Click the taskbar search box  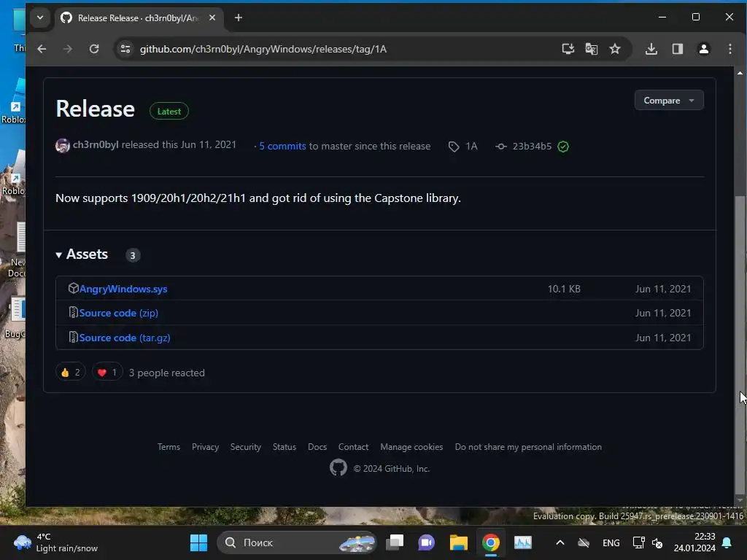point(296,542)
